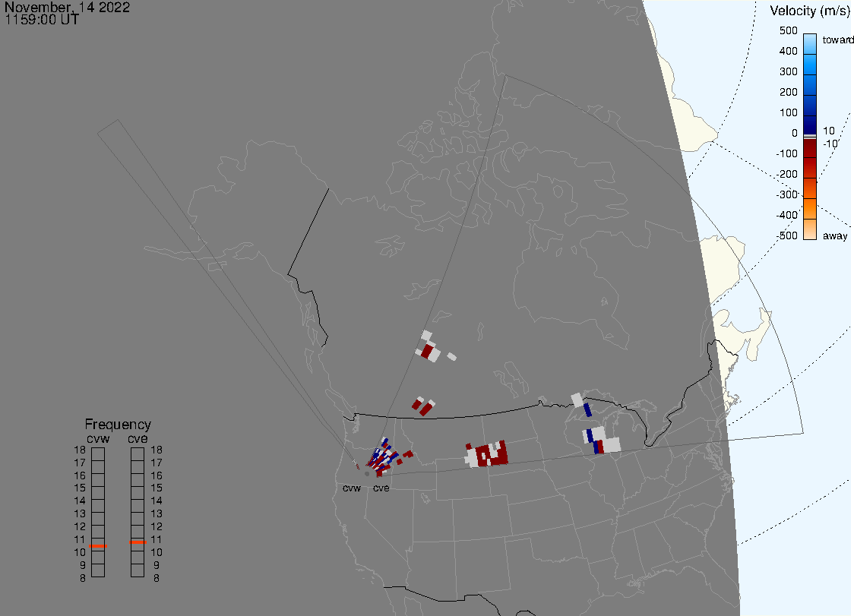Click the orange frequency marker on cve bar

[138, 542]
